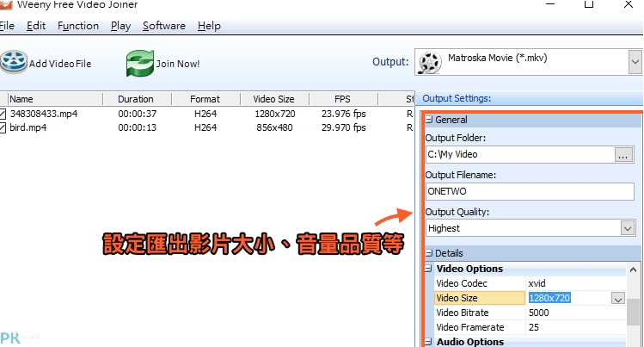Sort by the Video Size column header
This screenshot has height=347, width=644.
(x=274, y=99)
